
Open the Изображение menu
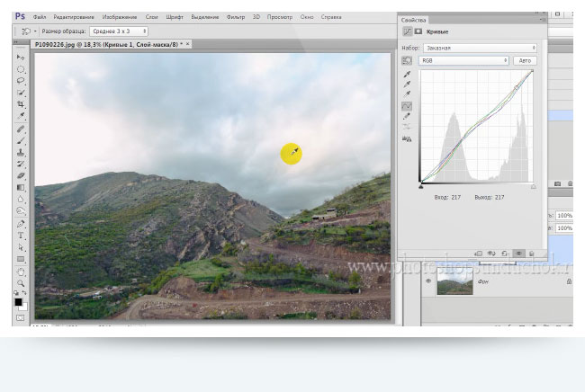[x=120, y=17]
